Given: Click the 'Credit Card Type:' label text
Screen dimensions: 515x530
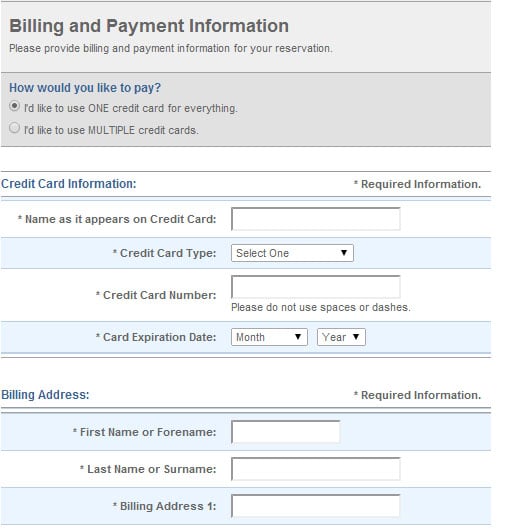Looking at the screenshot, I should [165, 253].
